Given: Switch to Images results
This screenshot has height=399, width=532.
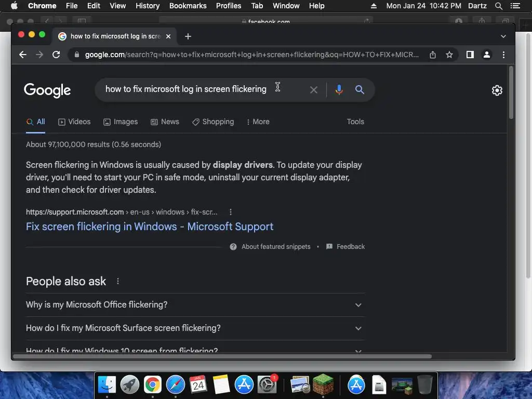Looking at the screenshot, I should pyautogui.click(x=121, y=122).
